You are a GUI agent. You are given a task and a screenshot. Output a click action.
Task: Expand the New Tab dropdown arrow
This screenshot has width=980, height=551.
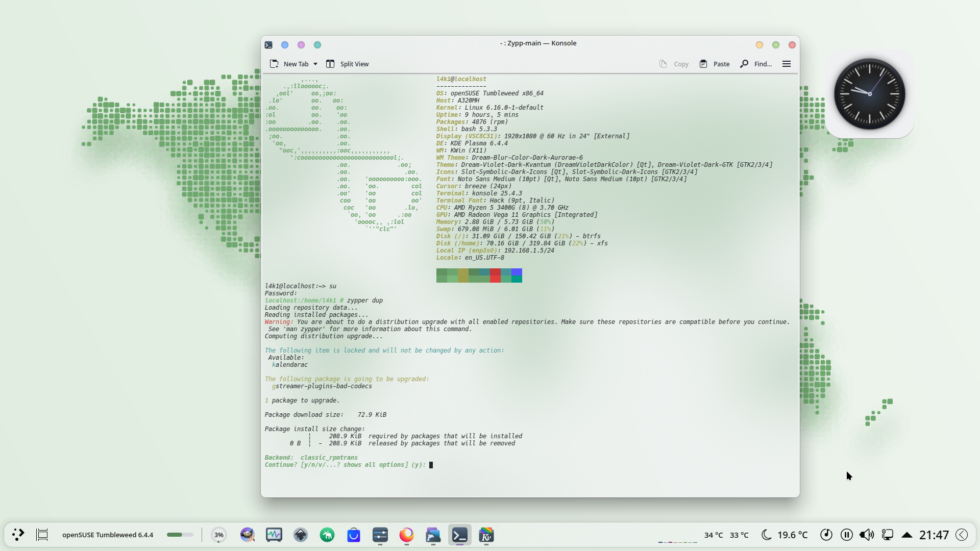point(315,64)
